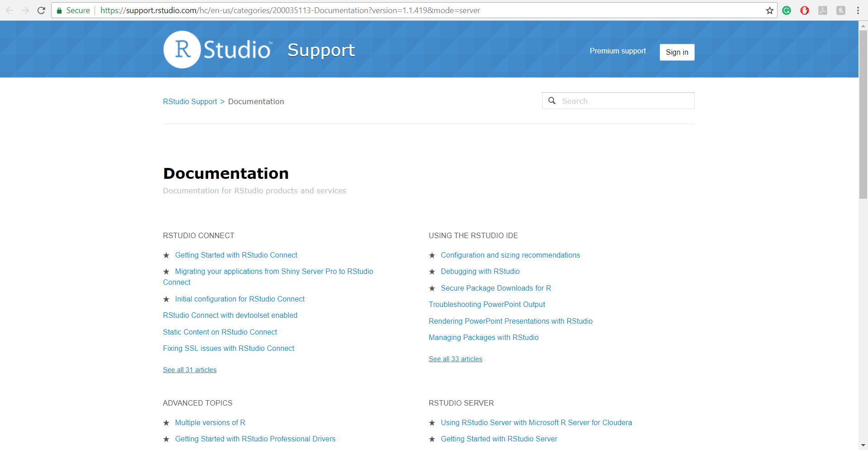The width and height of the screenshot is (868, 450).
Task: Click the address bar URL
Action: [290, 10]
